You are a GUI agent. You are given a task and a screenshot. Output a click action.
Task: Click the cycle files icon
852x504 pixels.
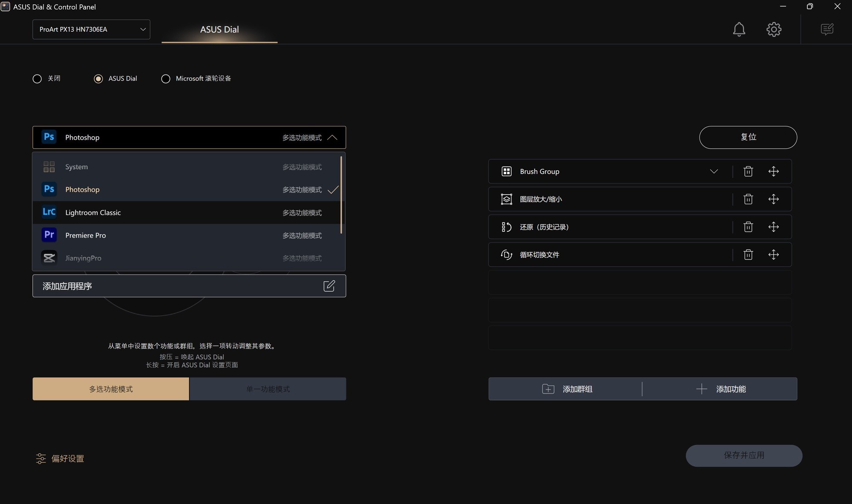click(x=507, y=254)
